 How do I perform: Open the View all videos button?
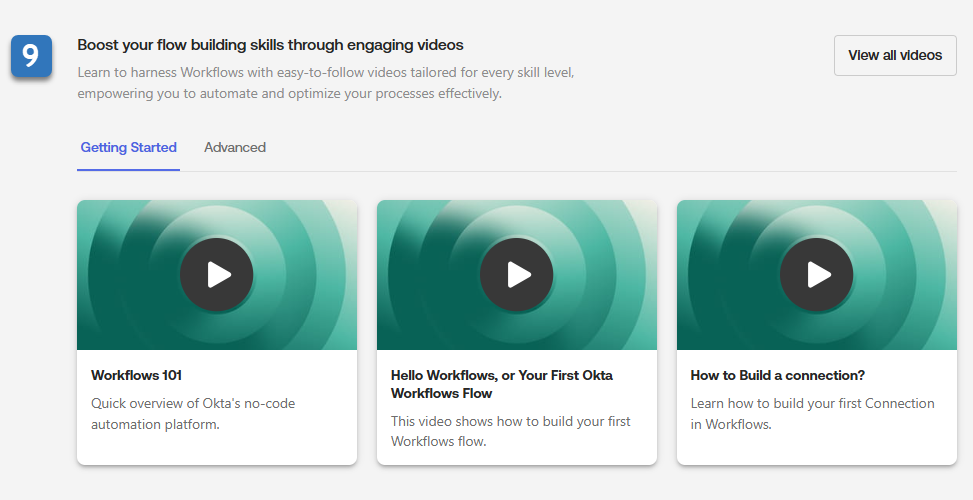[894, 55]
